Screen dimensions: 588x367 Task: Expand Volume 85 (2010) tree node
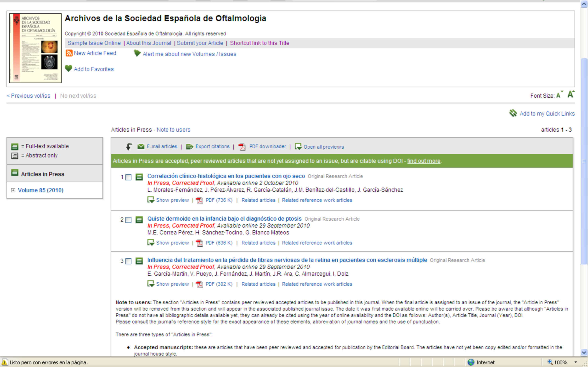click(13, 190)
